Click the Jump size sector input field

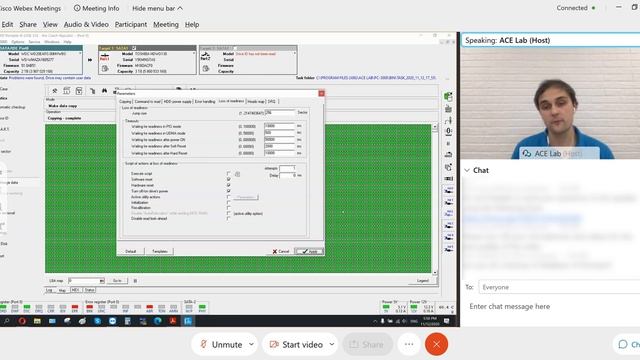coord(280,112)
